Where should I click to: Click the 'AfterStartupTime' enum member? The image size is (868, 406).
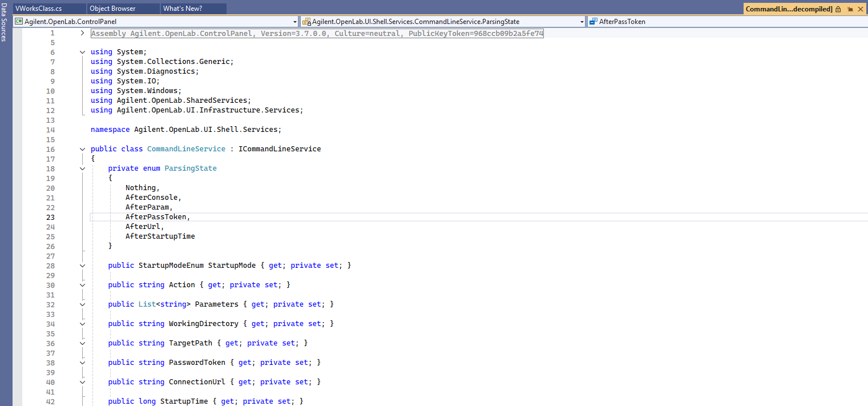(x=160, y=236)
